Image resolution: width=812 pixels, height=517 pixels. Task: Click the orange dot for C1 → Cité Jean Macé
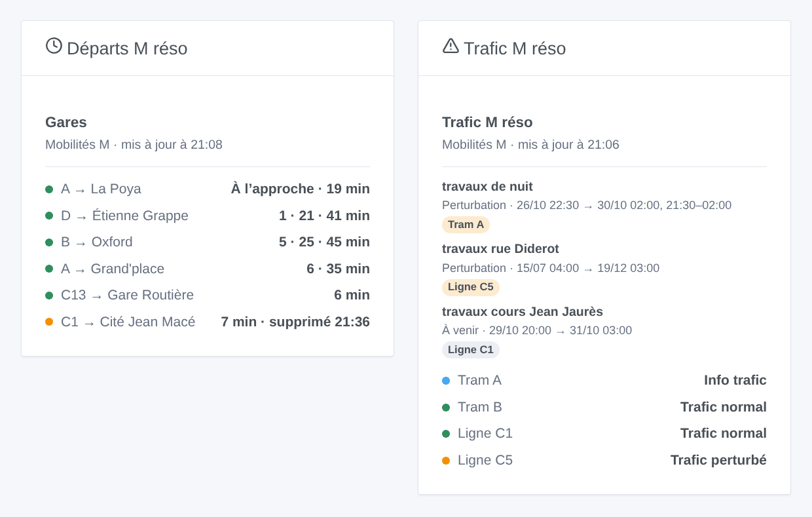point(49,322)
